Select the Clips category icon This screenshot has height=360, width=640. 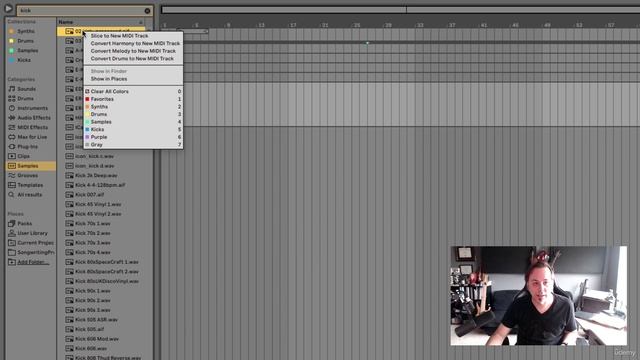point(12,156)
